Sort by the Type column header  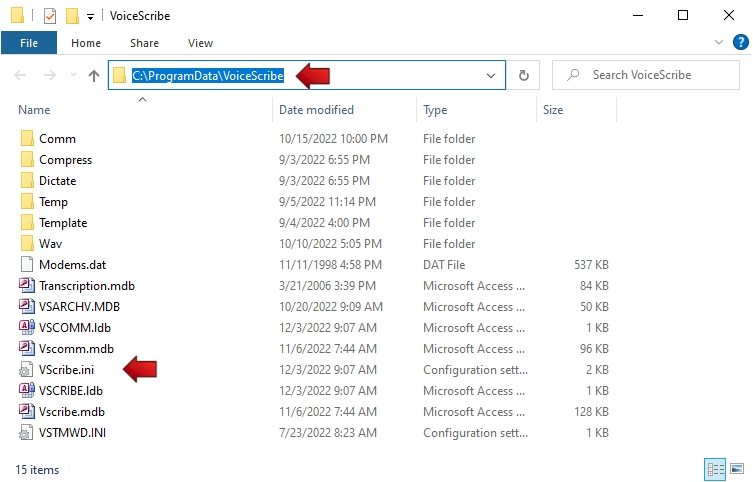pyautogui.click(x=435, y=110)
